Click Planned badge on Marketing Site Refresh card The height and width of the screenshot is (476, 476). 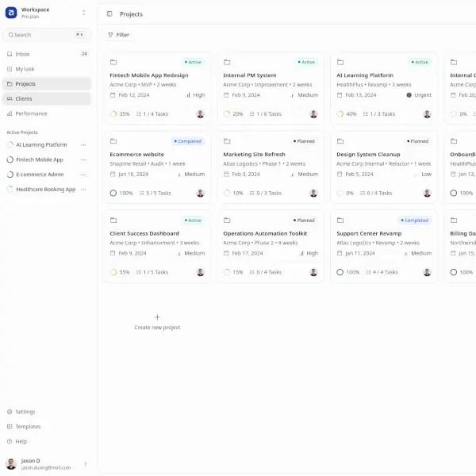(304, 141)
